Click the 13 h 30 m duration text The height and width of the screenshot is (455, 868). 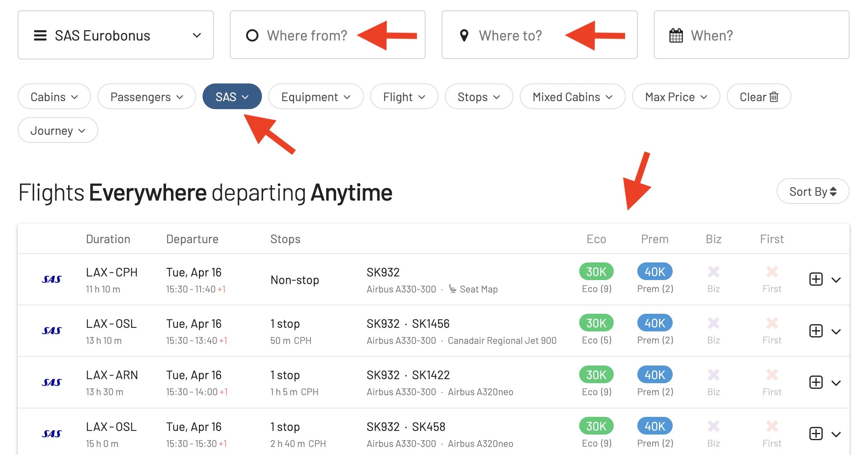click(105, 392)
